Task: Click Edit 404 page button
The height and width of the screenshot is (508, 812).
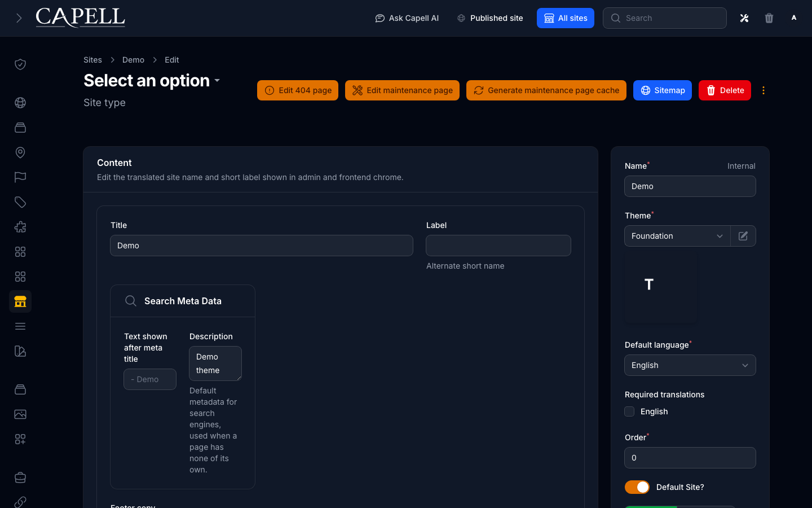Action: click(x=298, y=90)
